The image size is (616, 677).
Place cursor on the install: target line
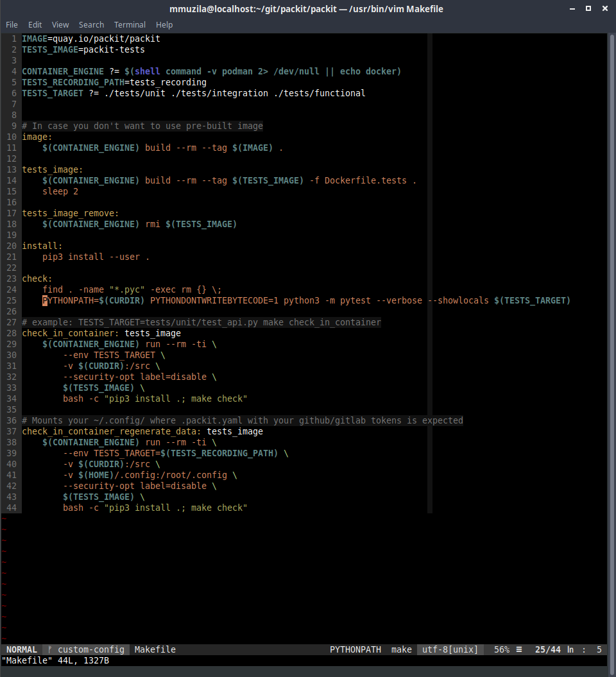[x=42, y=246]
